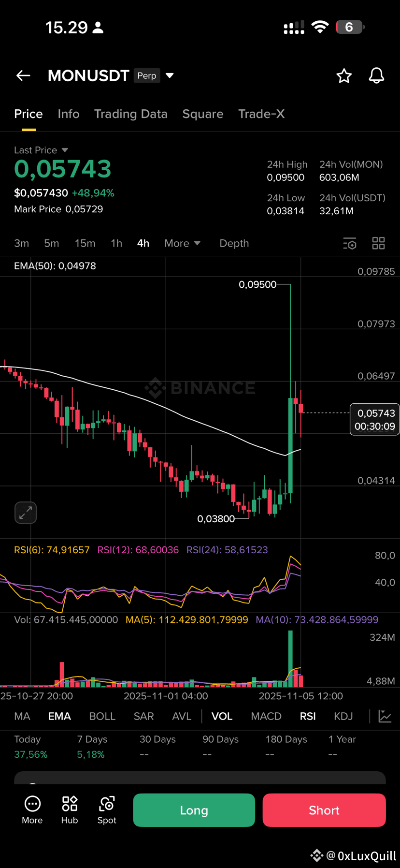Select the 1h timeframe
The height and width of the screenshot is (868, 400).
coord(116,243)
